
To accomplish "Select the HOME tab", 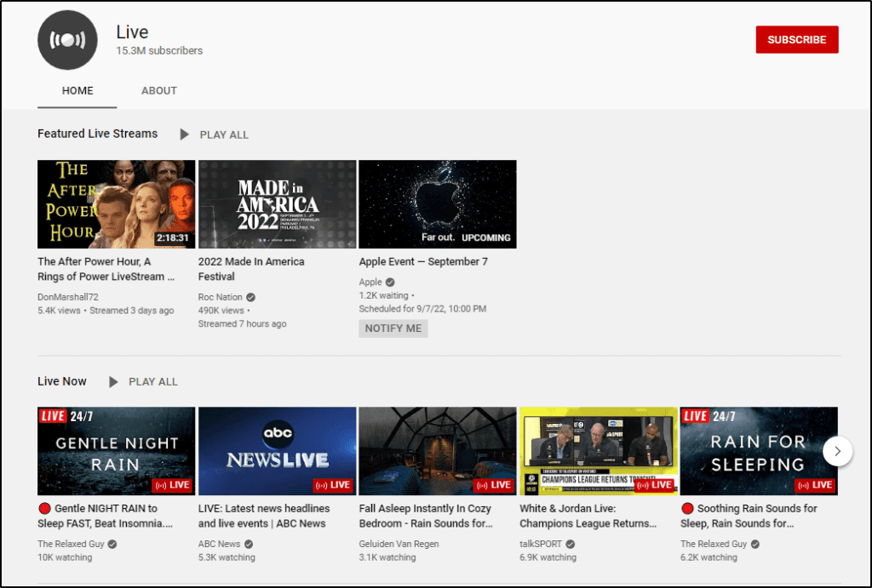I will [77, 90].
